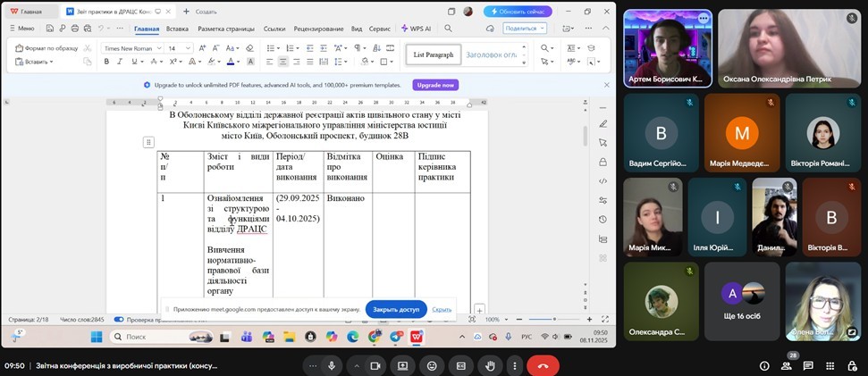Center-align the paragraph text
868x376 pixels.
click(x=282, y=62)
